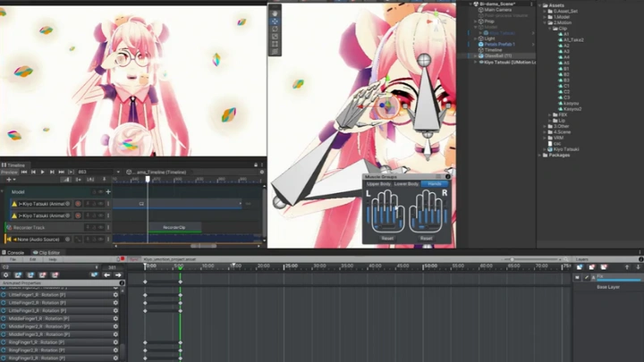Collapse the 2.Motion folder in Project
This screenshot has height=362, width=644.
545,23
